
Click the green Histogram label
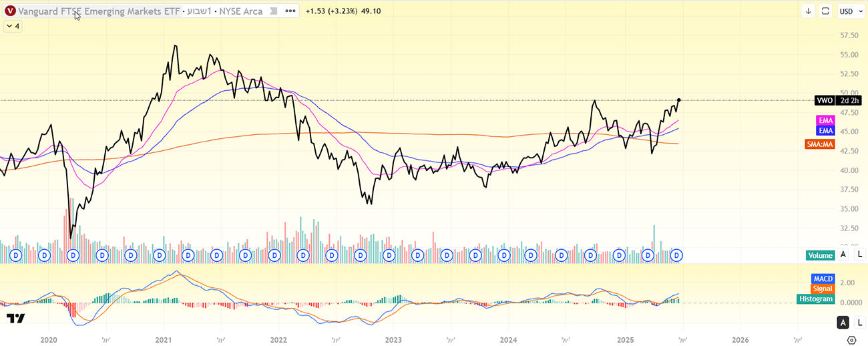pos(816,299)
